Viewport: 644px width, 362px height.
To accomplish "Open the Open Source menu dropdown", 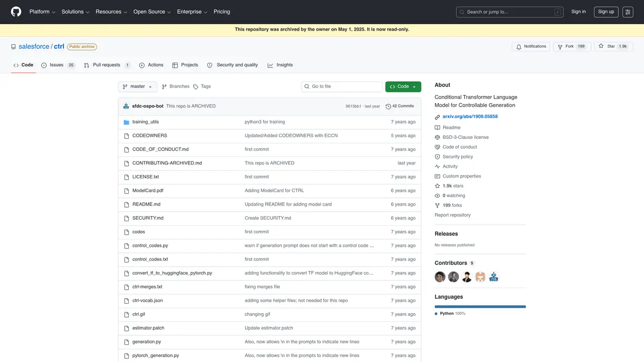I will pos(152,12).
